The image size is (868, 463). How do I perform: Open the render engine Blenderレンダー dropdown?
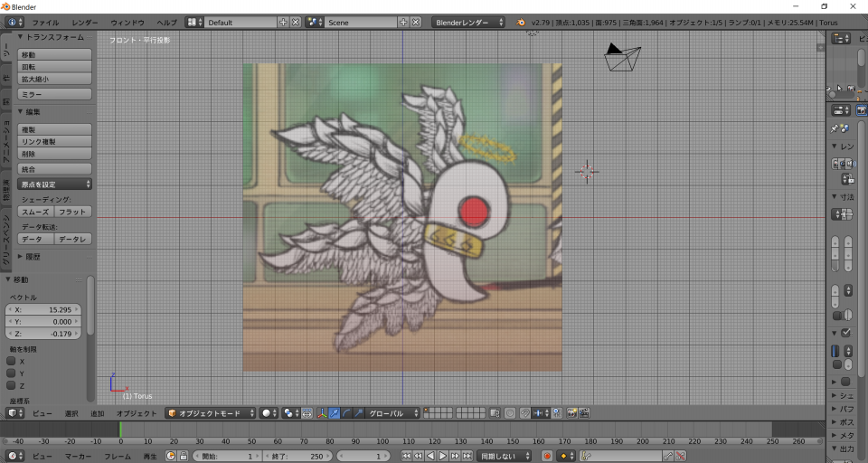click(468, 22)
